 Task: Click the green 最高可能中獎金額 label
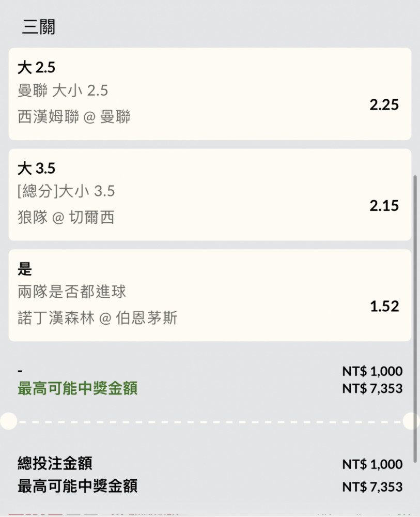[77, 388]
